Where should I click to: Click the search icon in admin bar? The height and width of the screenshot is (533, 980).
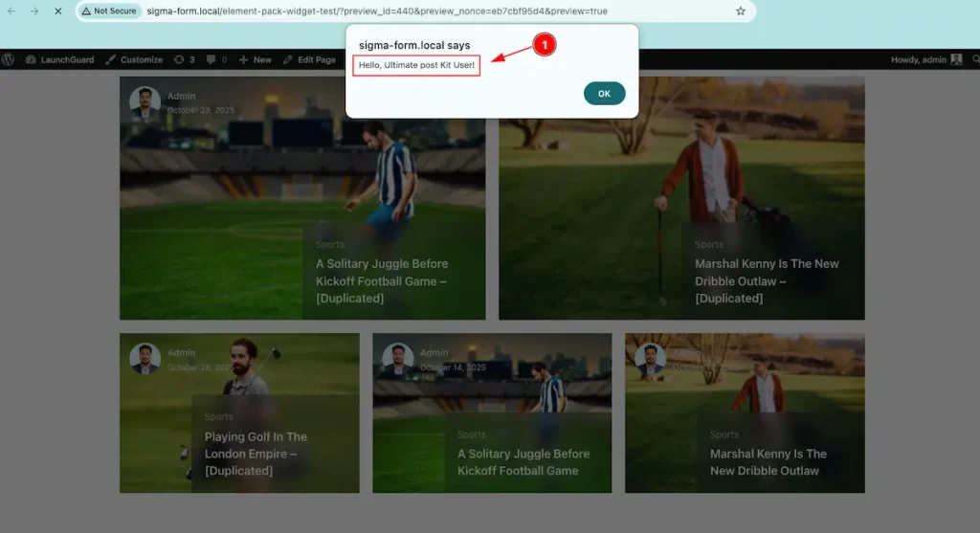click(x=975, y=59)
